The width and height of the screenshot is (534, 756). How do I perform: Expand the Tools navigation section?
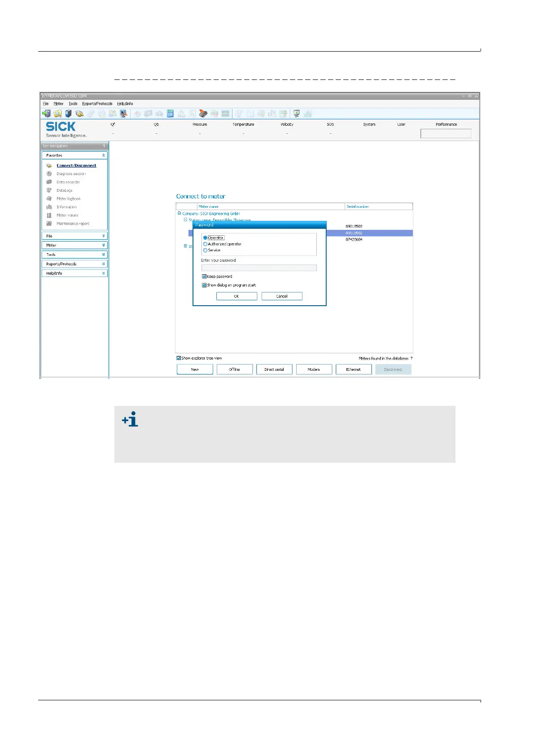tap(104, 255)
